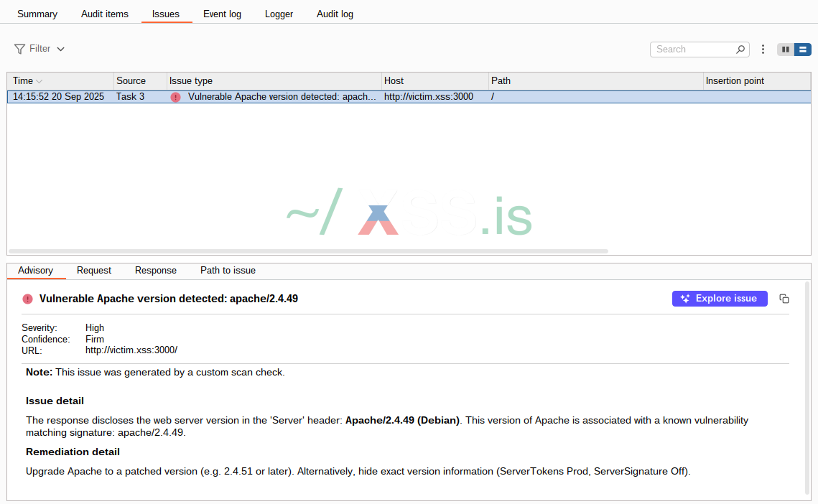
Task: Show the Request tab
Action: pos(94,271)
